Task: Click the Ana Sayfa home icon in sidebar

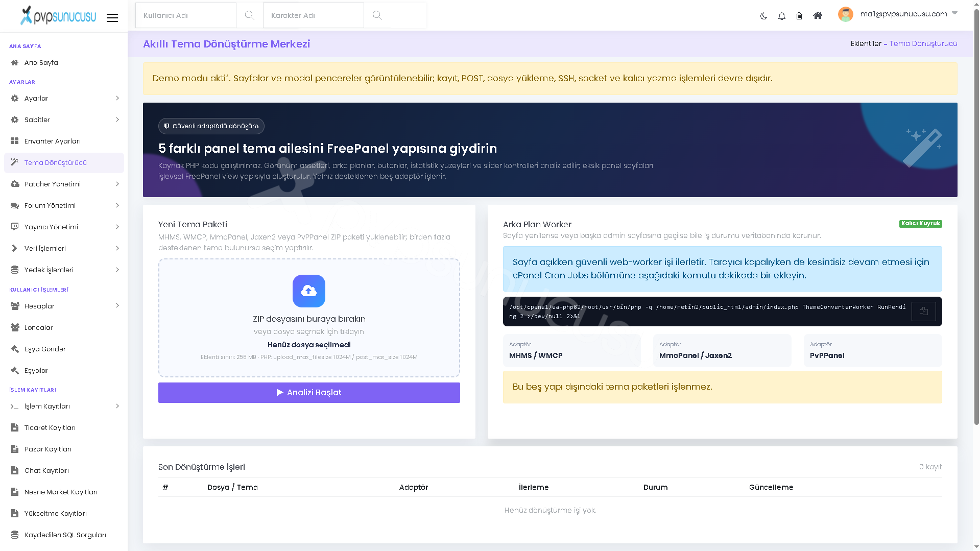Action: (x=15, y=63)
